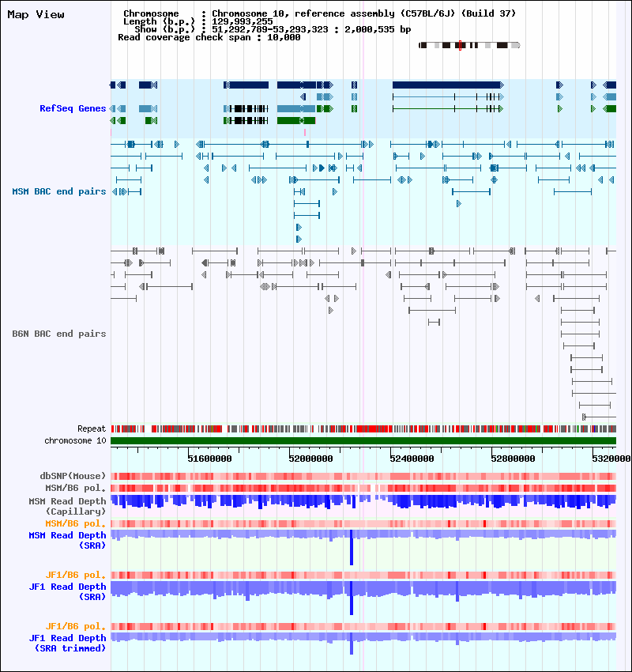Click the tall blue spike in JF1 Read Depth (SRA)
632x672 pixels.
click(352, 599)
